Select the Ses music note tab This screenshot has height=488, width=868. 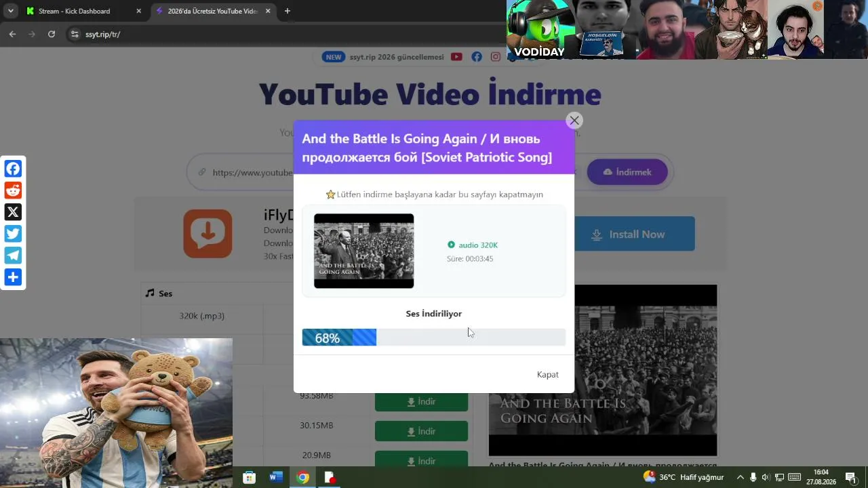click(159, 293)
